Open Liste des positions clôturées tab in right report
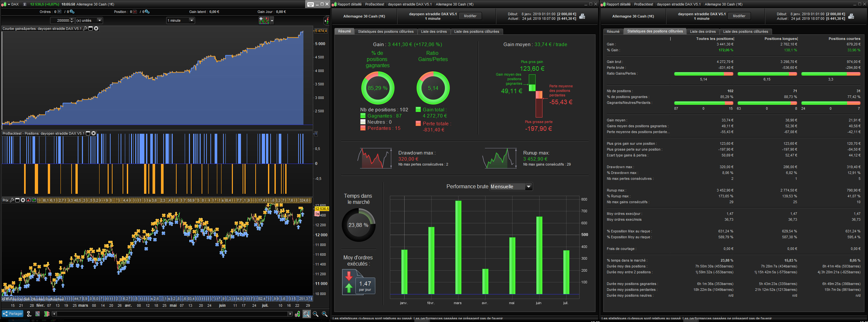 tap(745, 31)
